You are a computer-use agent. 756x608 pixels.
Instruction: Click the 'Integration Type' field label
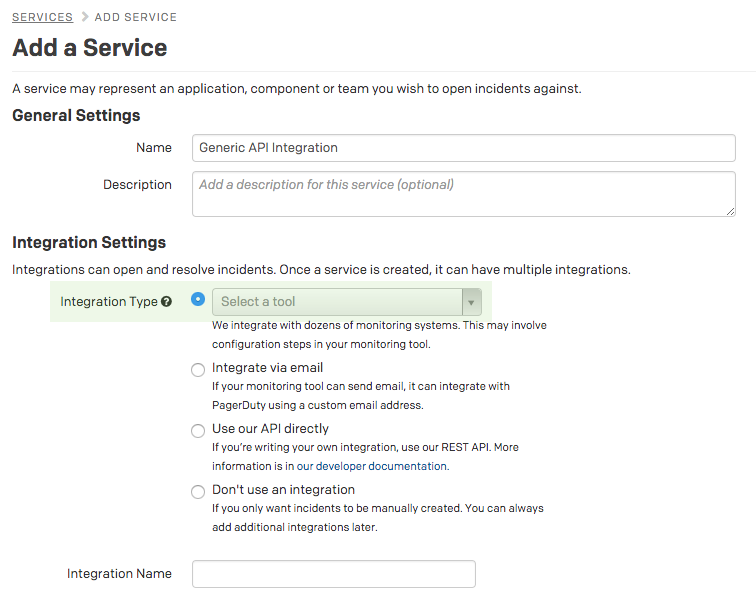click(108, 302)
